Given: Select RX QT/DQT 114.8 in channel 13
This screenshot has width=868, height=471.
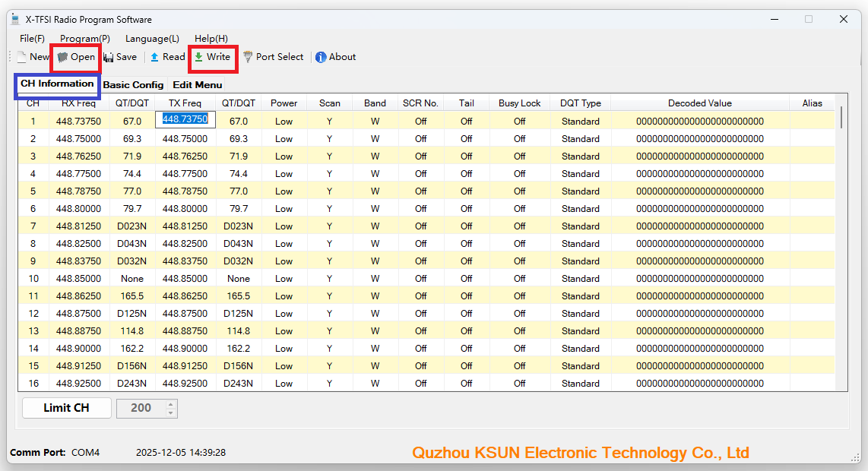Looking at the screenshot, I should 131,331.
